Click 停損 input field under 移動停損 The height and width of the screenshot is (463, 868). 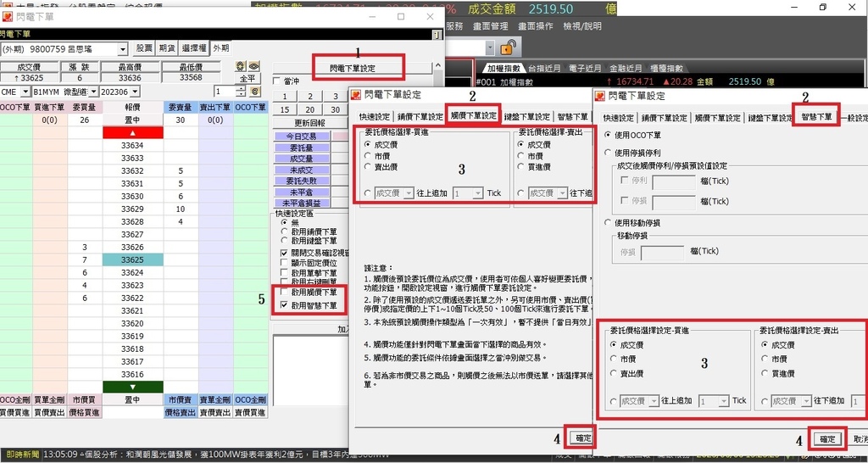click(662, 253)
